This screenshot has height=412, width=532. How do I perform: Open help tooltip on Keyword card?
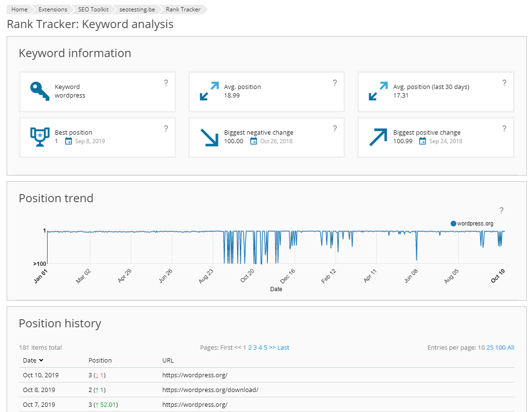(166, 83)
